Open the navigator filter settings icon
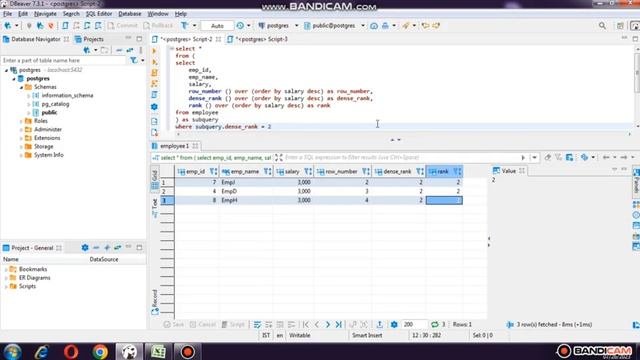This screenshot has height=360, width=640. pos(133,60)
